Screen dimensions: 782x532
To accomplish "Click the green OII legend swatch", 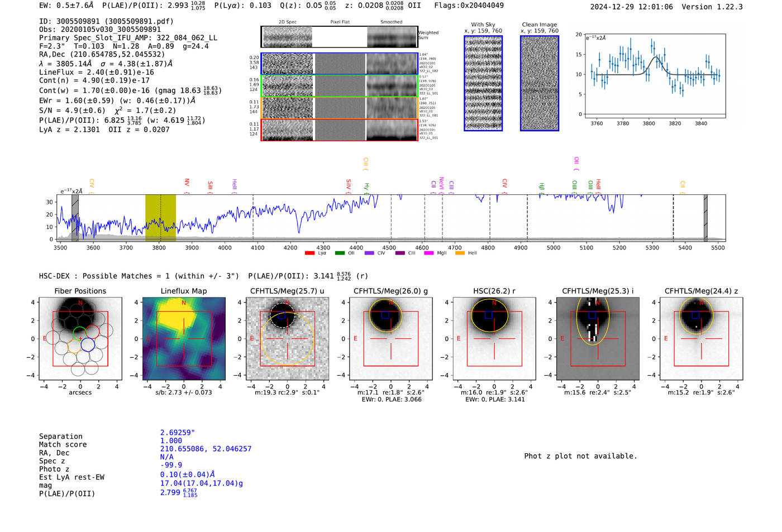I will coord(340,253).
